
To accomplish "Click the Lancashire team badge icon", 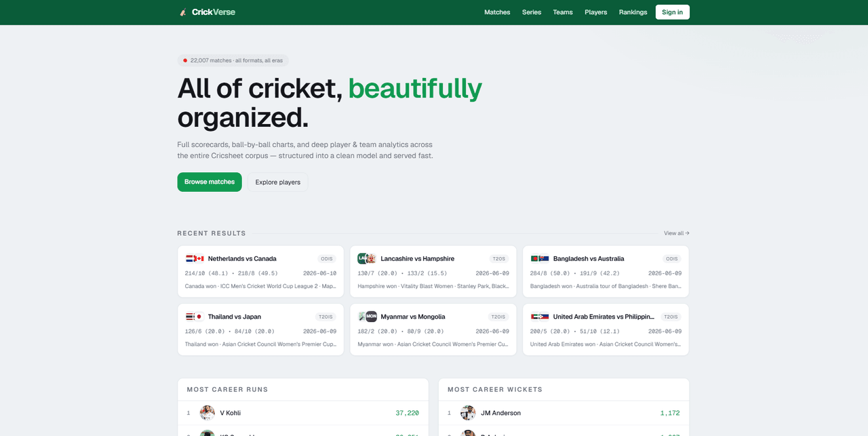I will tap(362, 258).
